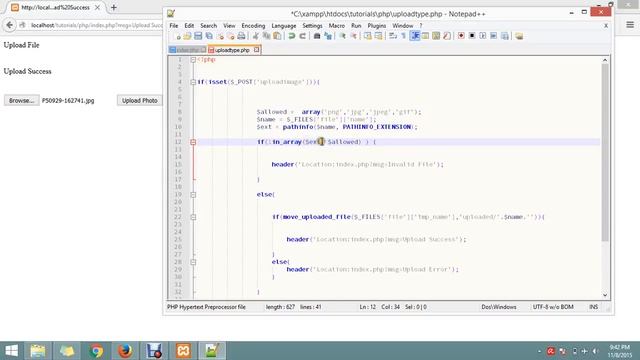Close current document using toolbar icon
The height and width of the screenshot is (360, 640).
pyautogui.click(x=220, y=36)
